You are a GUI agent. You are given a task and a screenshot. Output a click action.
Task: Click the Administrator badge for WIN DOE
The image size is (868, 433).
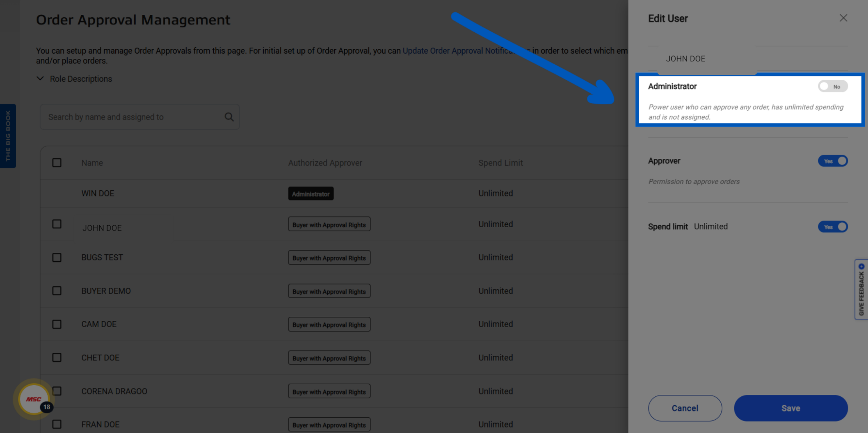[x=311, y=194]
